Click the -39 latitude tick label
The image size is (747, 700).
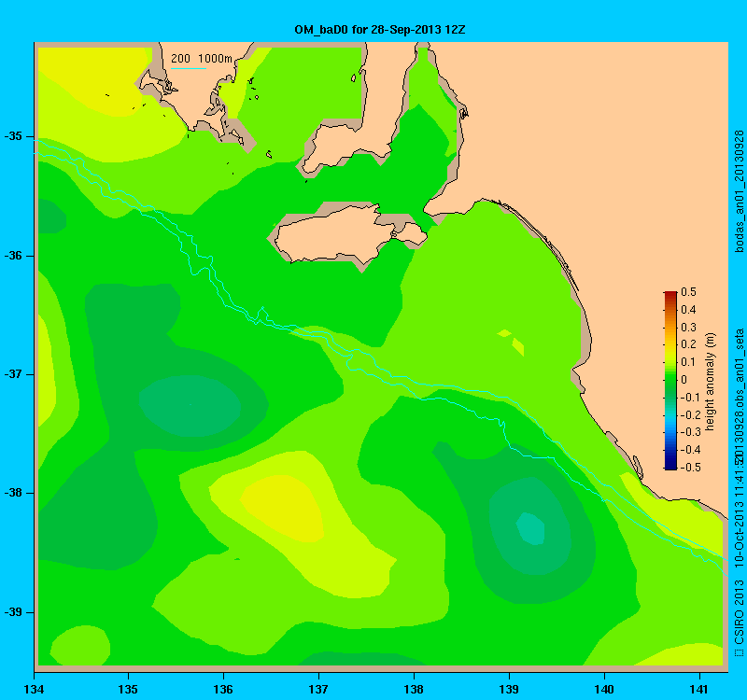(13, 612)
